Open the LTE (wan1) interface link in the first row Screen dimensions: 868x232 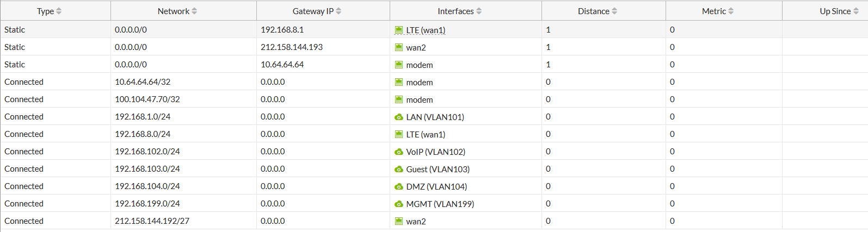tap(426, 30)
